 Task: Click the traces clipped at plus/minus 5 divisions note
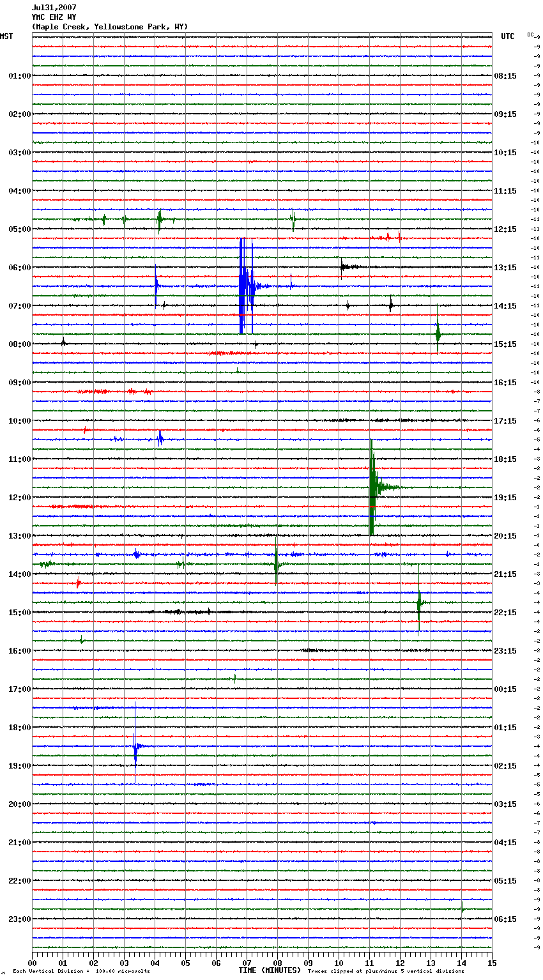(x=386, y=972)
